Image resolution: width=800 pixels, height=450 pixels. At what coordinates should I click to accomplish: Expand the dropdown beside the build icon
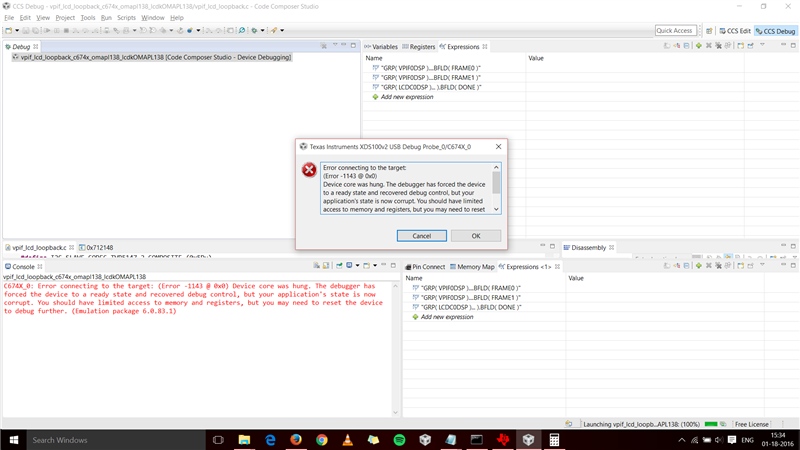[x=282, y=31]
